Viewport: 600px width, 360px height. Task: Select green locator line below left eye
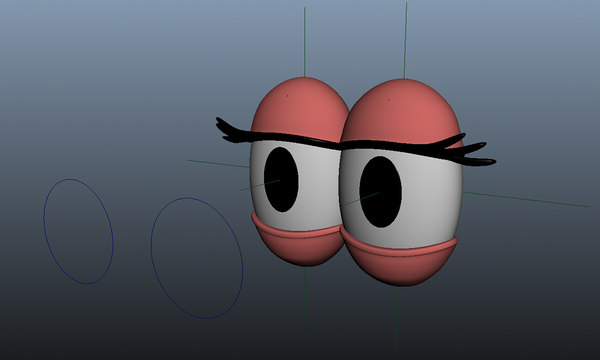click(305, 295)
